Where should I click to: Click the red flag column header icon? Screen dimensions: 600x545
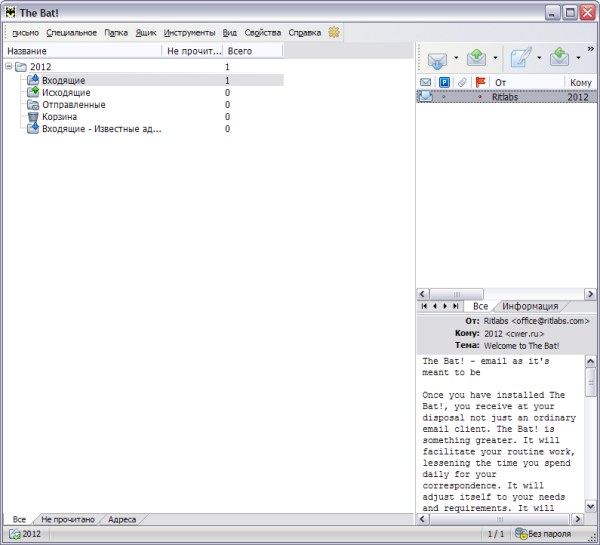[x=480, y=82]
